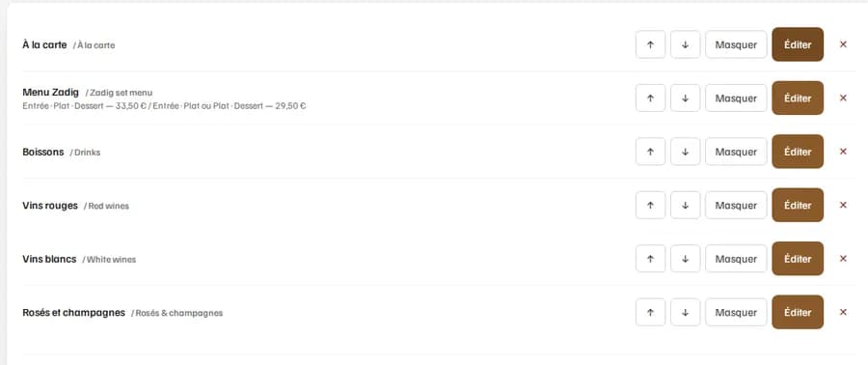Hide the À la carte section with Masquer
868x365 pixels.
coord(736,44)
